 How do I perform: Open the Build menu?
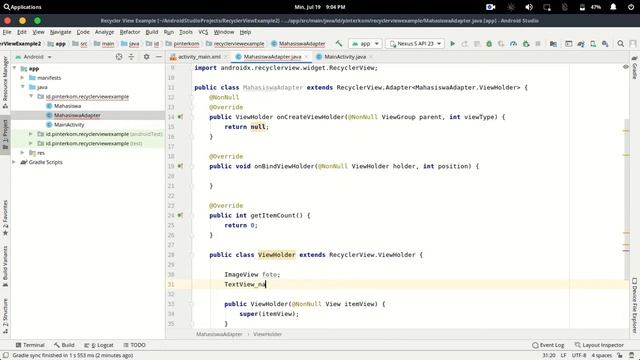click(152, 32)
